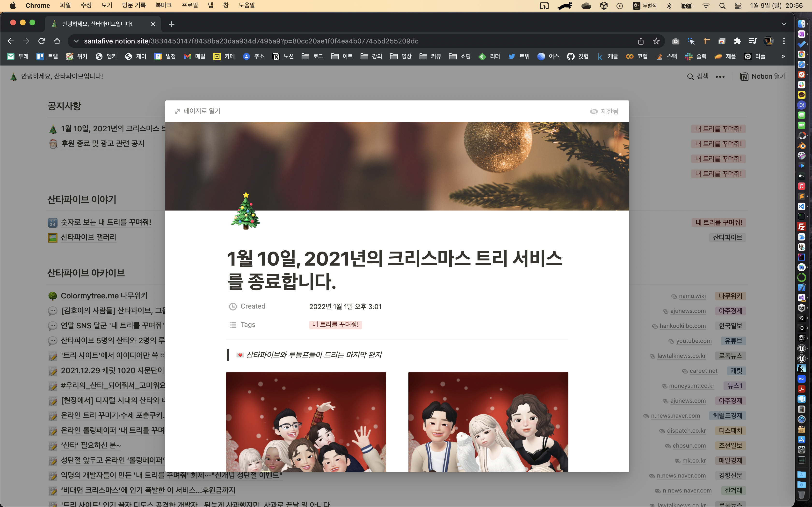Click the share icon in address bar
Image resolution: width=812 pixels, height=507 pixels.
(641, 41)
